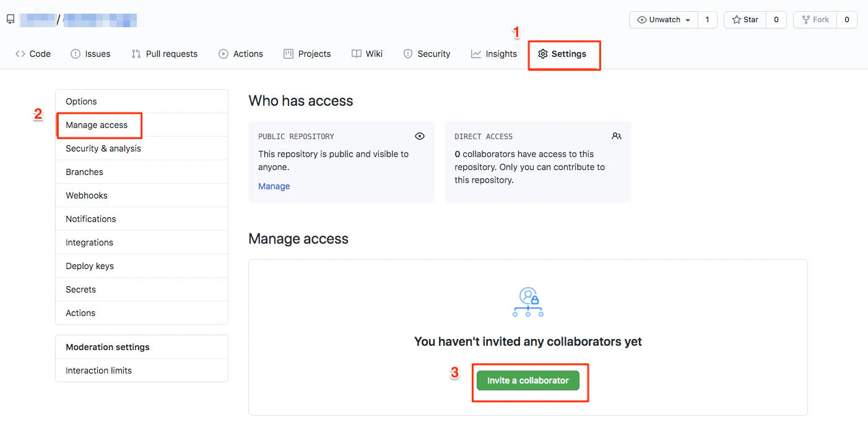Click the eye icon on the Unwatch button
868x433 pixels.
point(642,20)
